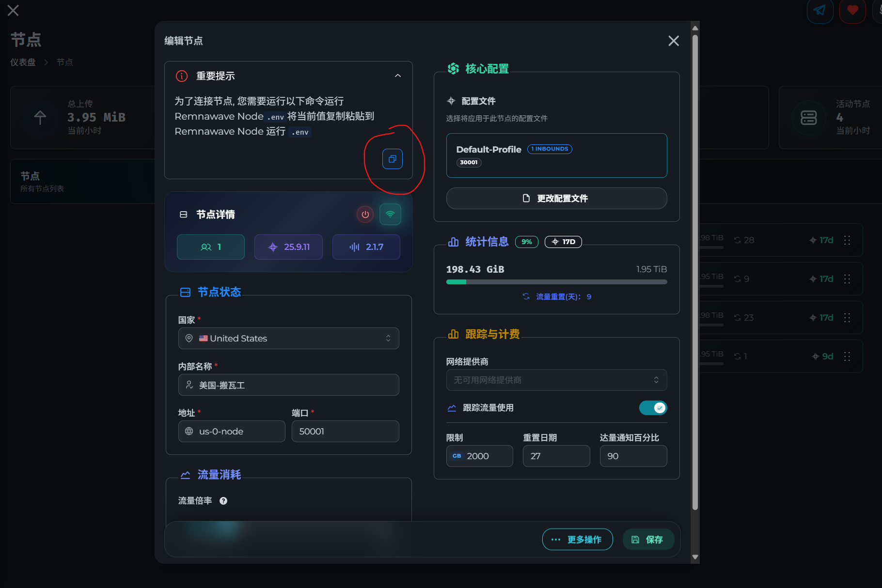Image resolution: width=882 pixels, height=588 pixels.
Task: Click the red power icon in 节点详情
Action: [x=365, y=215]
